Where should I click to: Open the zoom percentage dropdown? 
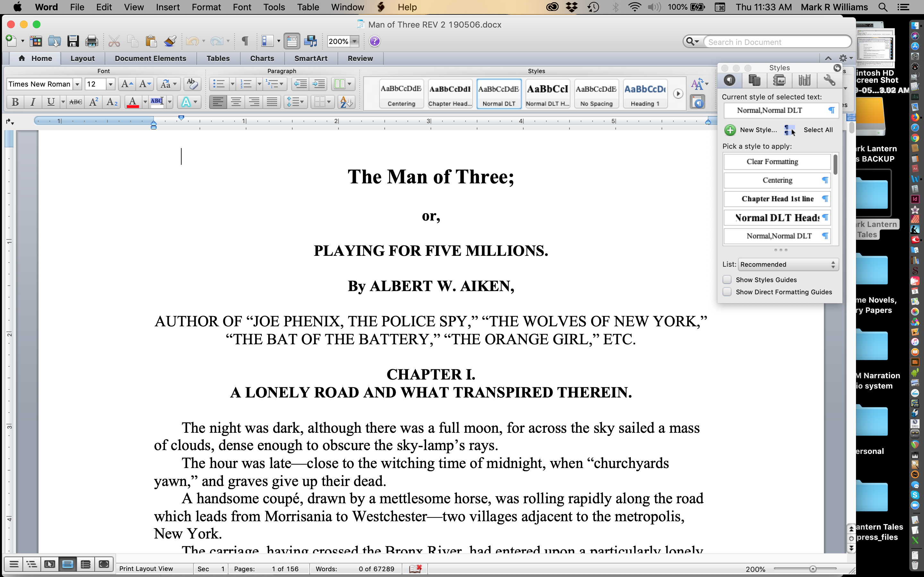click(x=355, y=41)
